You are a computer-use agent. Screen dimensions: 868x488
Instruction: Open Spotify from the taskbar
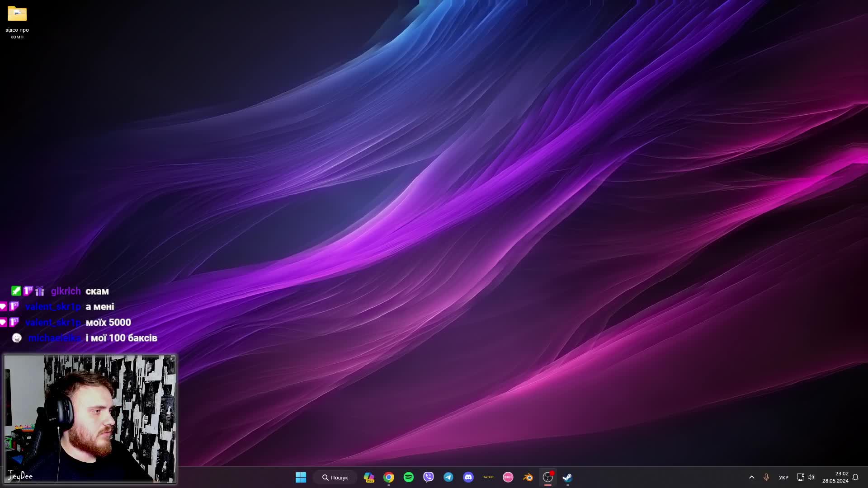click(409, 477)
